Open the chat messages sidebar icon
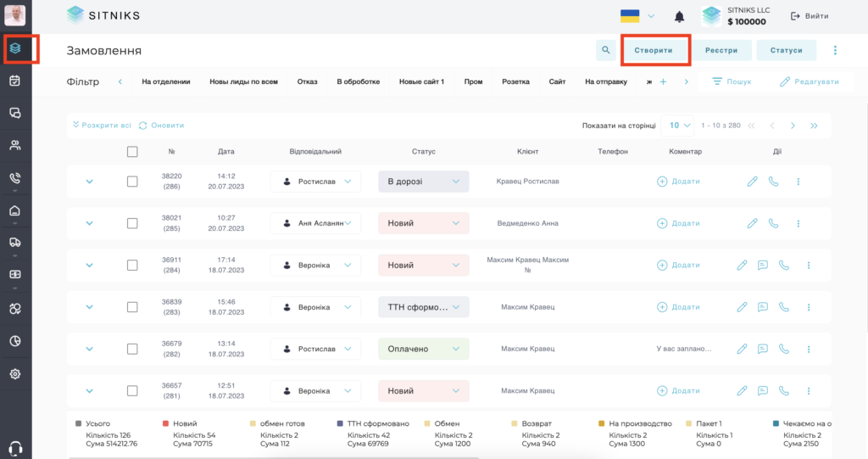 15,113
